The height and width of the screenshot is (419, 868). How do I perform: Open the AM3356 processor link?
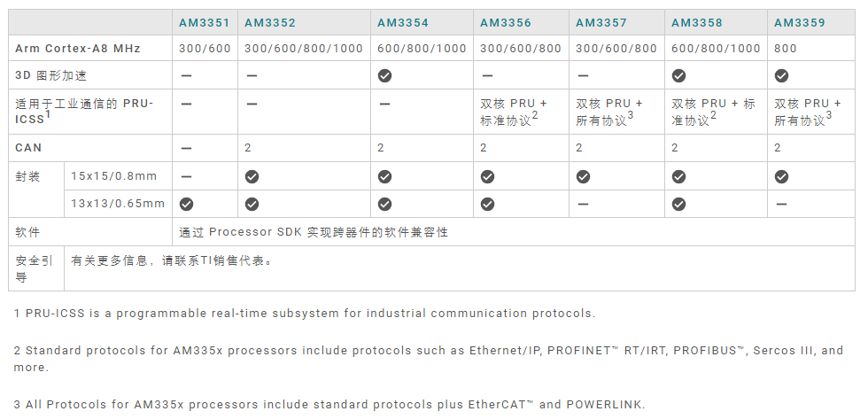(x=506, y=22)
